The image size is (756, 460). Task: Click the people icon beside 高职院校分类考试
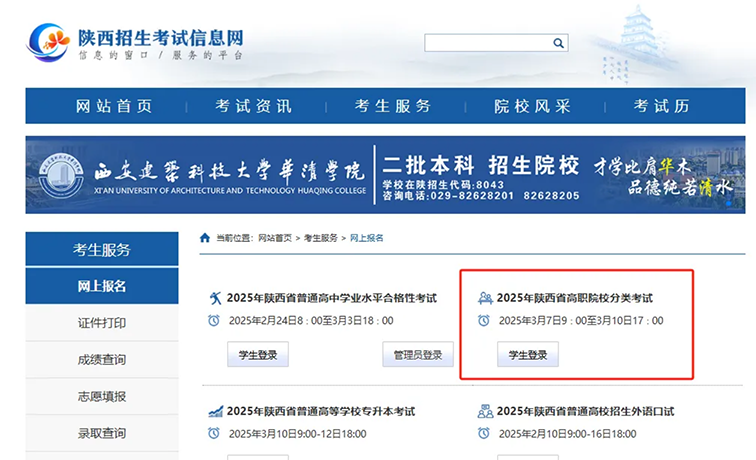(x=485, y=298)
